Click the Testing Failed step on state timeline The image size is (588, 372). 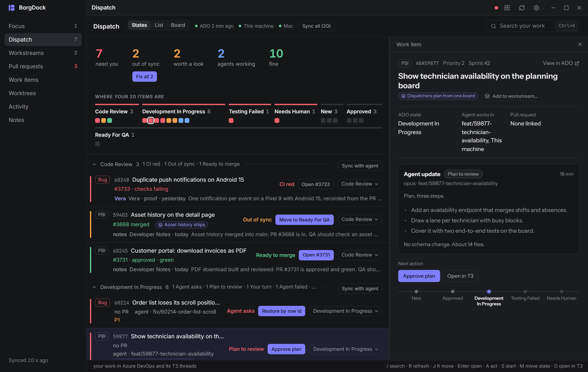[x=525, y=295]
